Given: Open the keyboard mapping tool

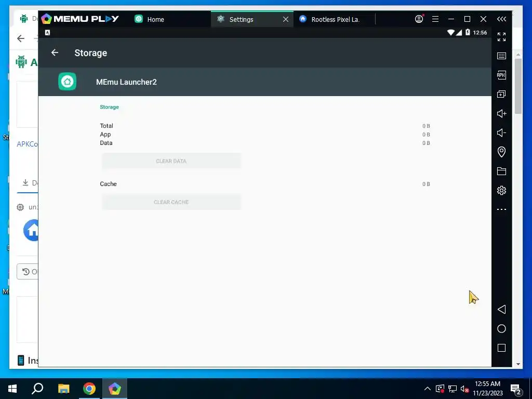Looking at the screenshot, I should coord(501,56).
